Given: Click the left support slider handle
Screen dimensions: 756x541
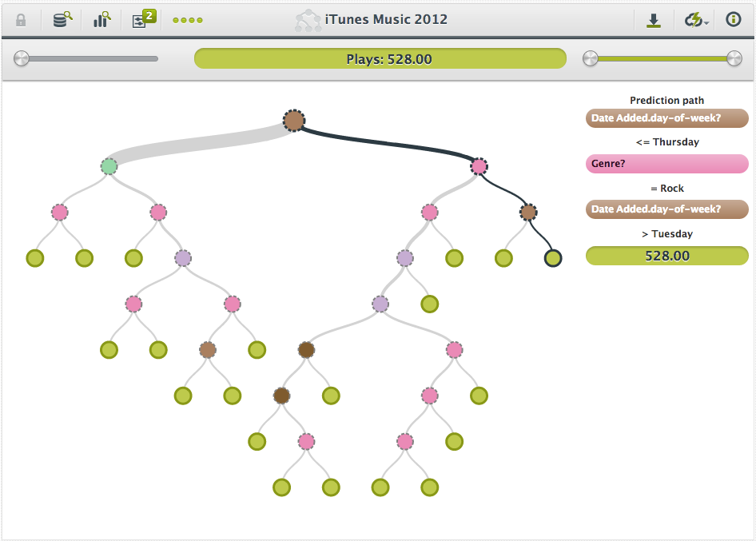Looking at the screenshot, I should click(x=22, y=58).
